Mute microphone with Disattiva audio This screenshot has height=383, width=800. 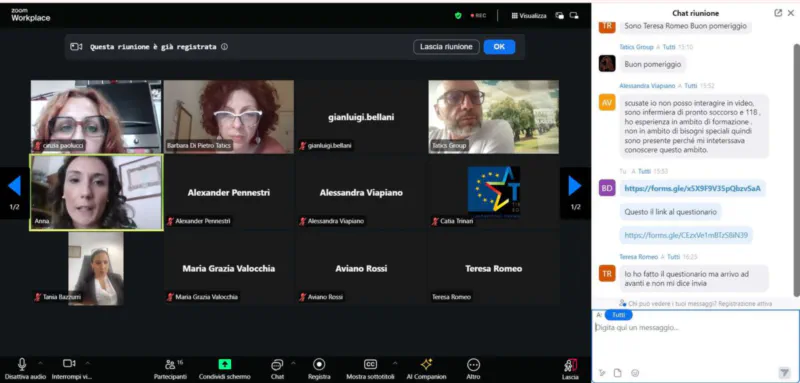click(23, 369)
